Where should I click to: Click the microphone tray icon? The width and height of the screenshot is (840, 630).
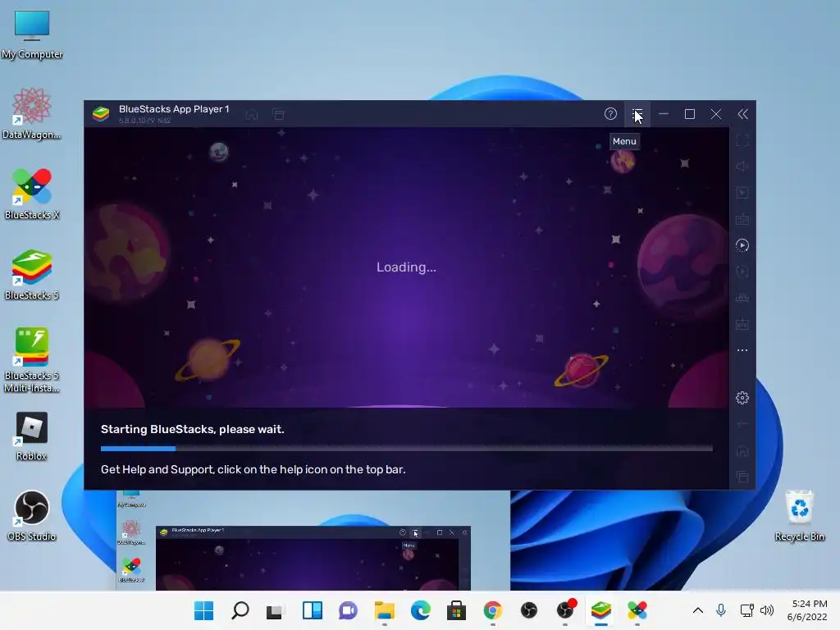(721, 610)
